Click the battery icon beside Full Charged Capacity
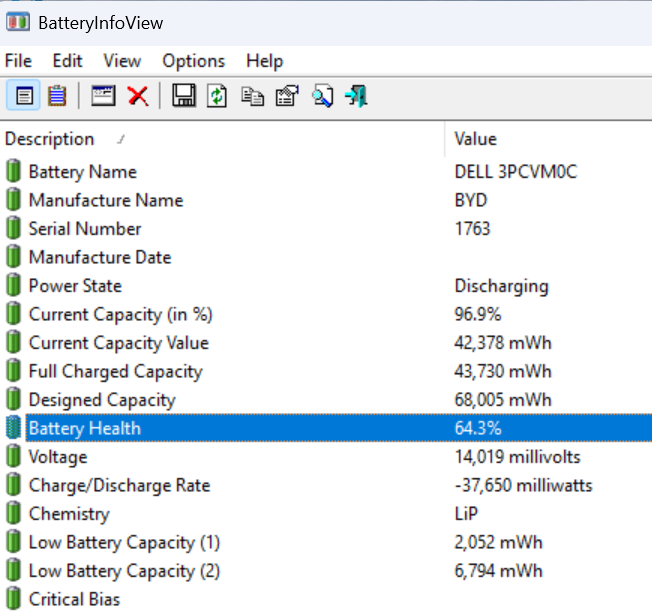The width and height of the screenshot is (652, 613). pos(13,370)
